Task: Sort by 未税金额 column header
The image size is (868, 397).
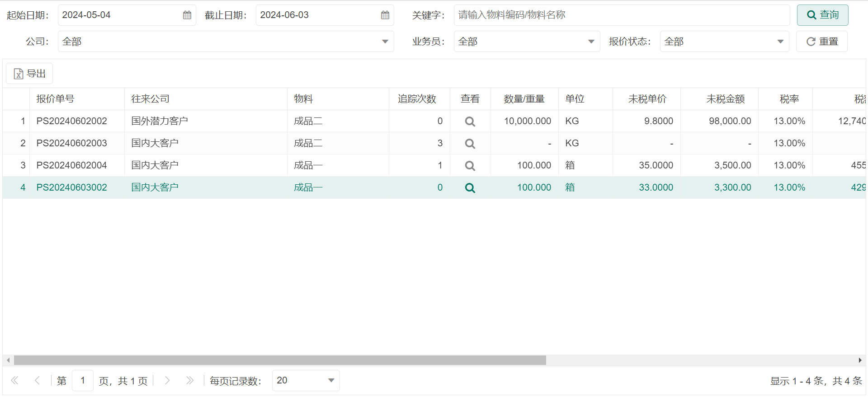Action: pyautogui.click(x=719, y=99)
